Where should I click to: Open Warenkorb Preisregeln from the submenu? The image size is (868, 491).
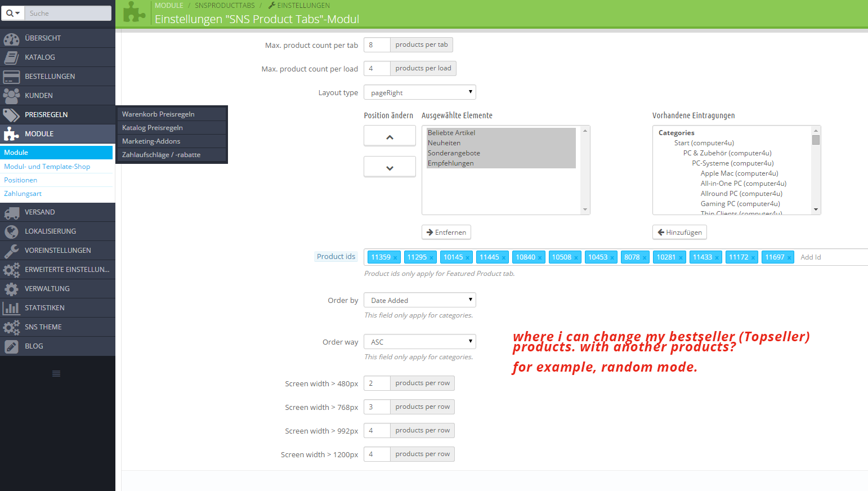pos(158,114)
